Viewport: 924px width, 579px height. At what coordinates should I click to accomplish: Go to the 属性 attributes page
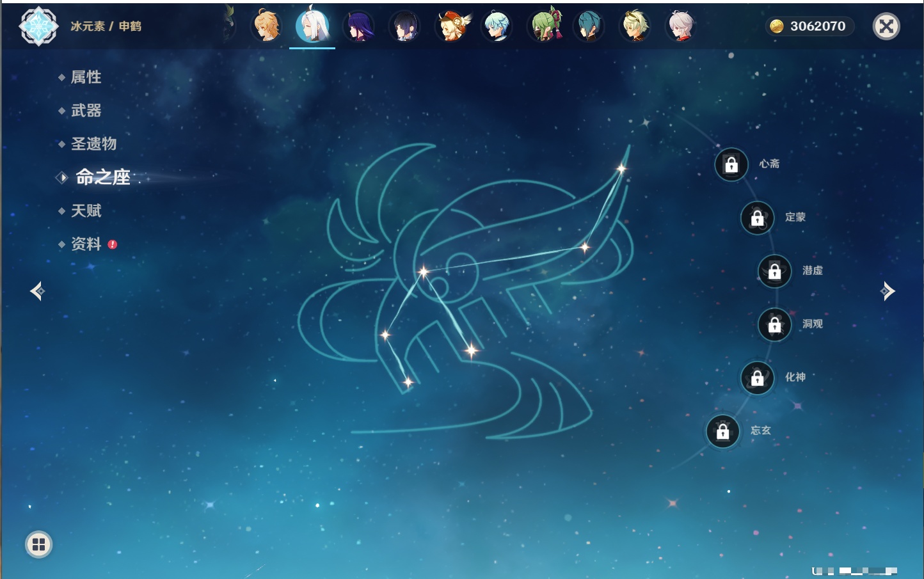(x=86, y=77)
